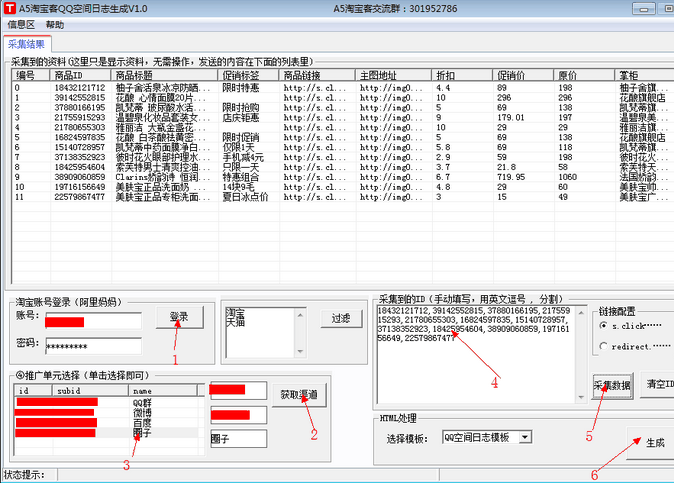674x483 pixels.
Task: Click the 1060 original price cell
Action: 567,177
